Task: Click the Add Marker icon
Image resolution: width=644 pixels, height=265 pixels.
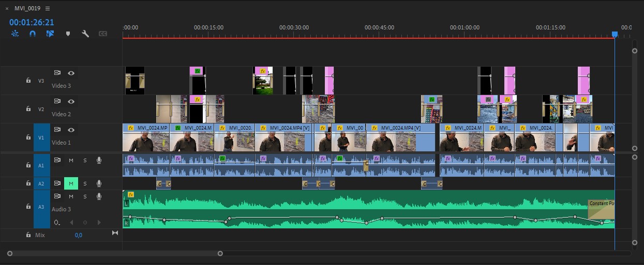Action: tap(68, 34)
